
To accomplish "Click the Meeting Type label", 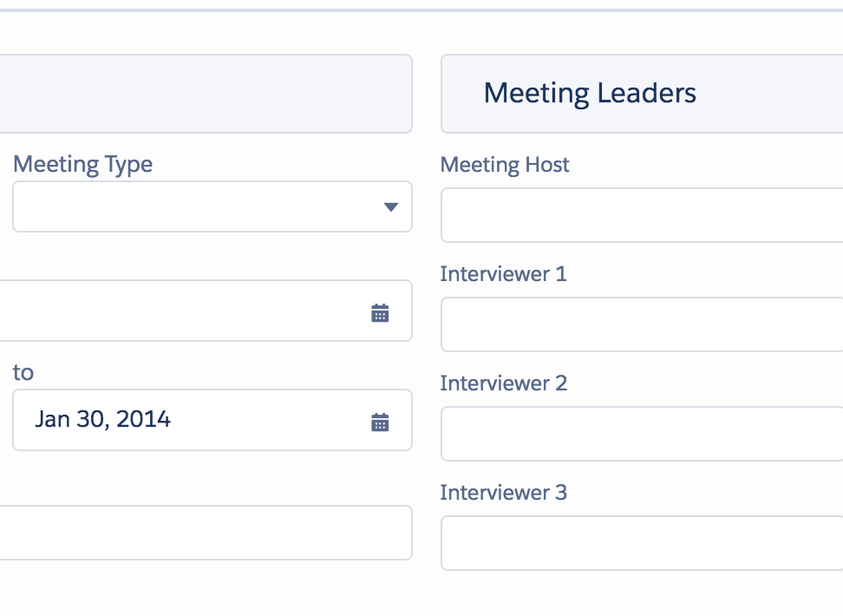I will 82,164.
